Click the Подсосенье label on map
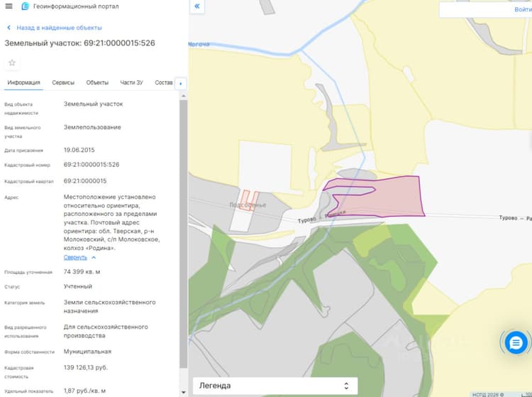This screenshot has height=397, width=532. pyautogui.click(x=248, y=205)
